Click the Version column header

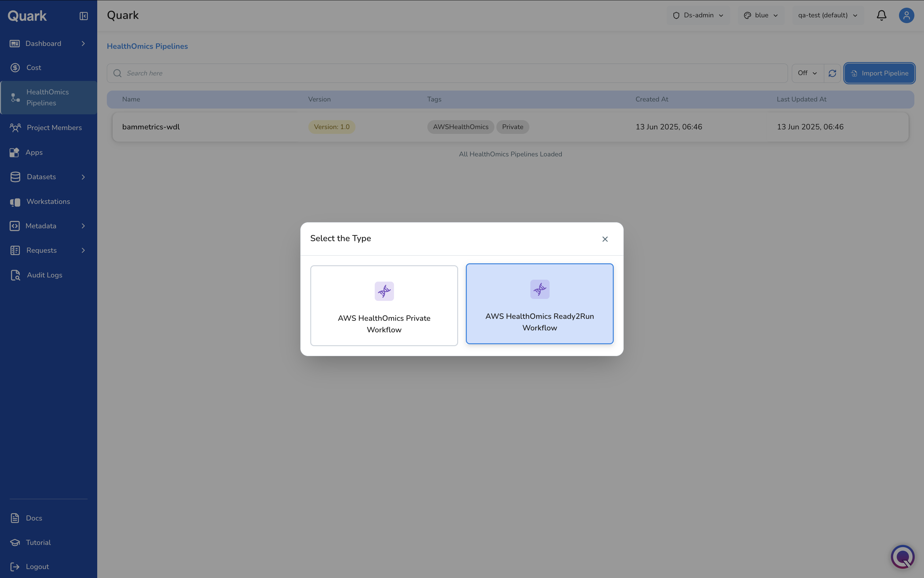coord(319,100)
